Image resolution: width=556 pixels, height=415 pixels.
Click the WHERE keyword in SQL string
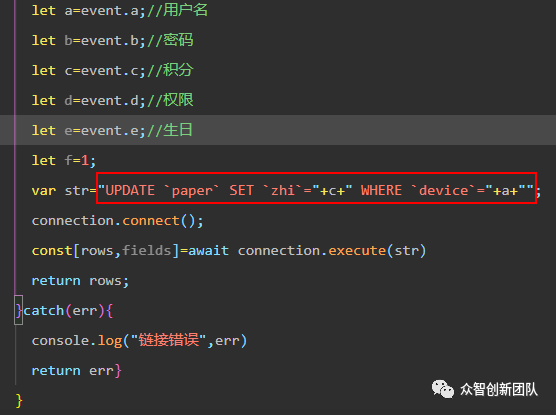pyautogui.click(x=381, y=190)
